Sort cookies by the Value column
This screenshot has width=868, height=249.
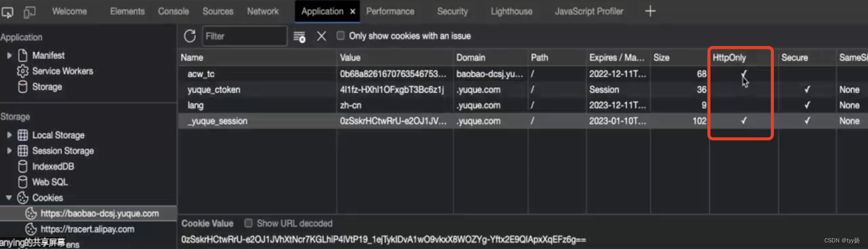[395, 58]
